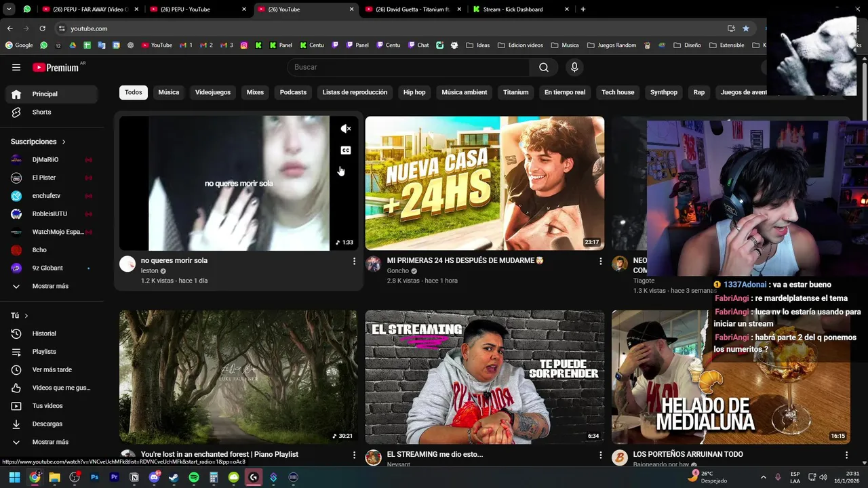Click the search magnifier button
This screenshot has height=488, width=868.
[x=544, y=67]
